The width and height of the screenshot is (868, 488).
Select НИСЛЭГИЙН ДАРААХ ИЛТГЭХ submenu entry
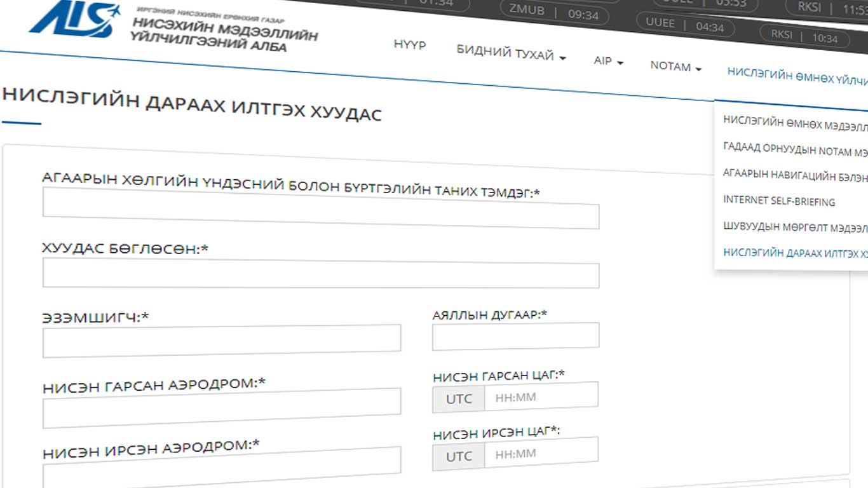[795, 253]
